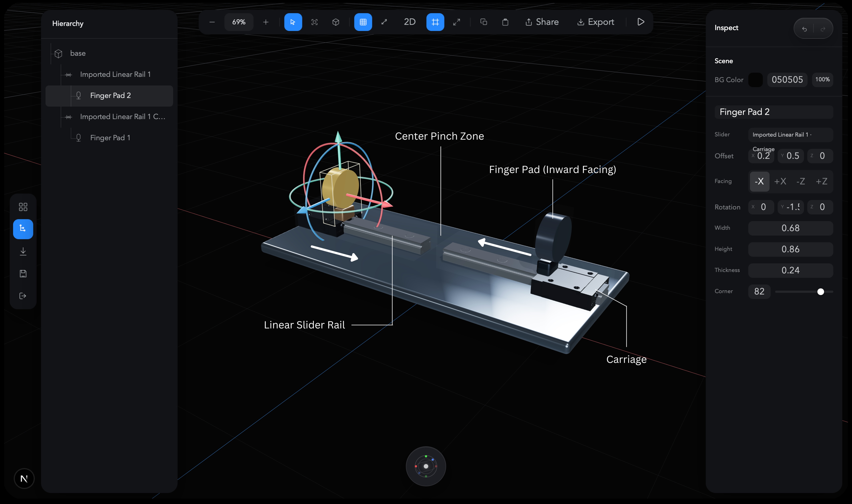
Task: Click the cube icon beside base
Action: (58, 54)
